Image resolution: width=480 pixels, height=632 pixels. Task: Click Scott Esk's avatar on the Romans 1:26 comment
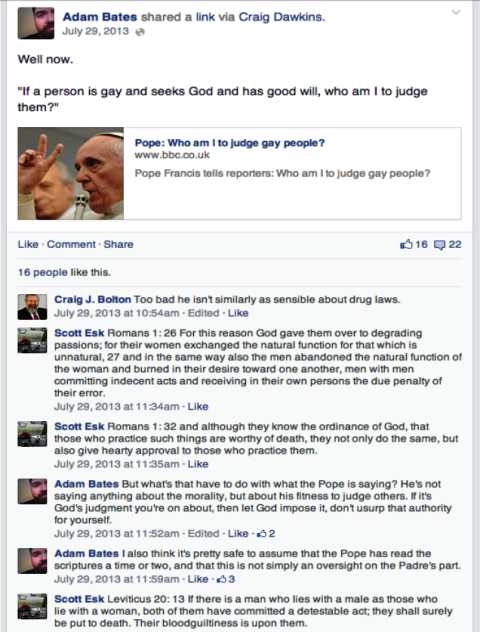(32, 340)
